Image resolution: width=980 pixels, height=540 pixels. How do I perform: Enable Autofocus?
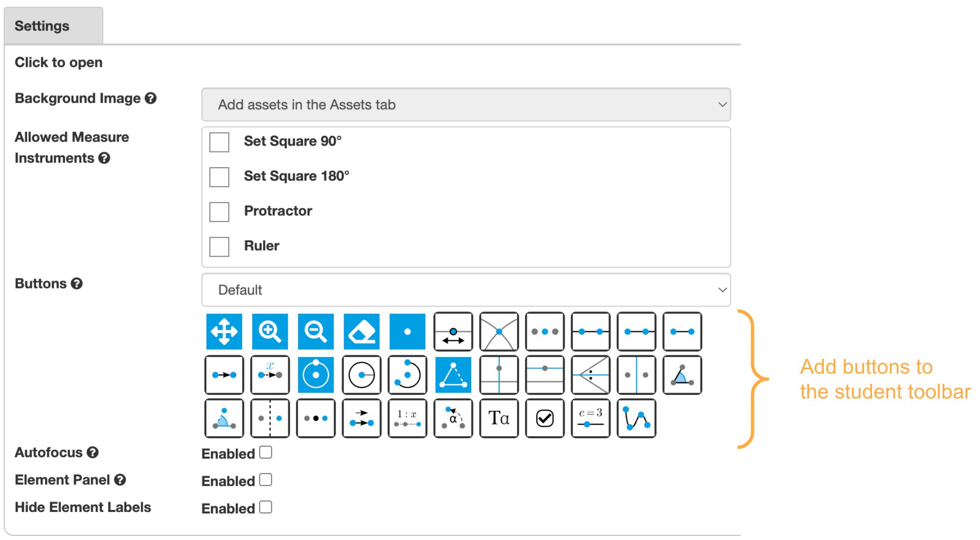(265, 452)
